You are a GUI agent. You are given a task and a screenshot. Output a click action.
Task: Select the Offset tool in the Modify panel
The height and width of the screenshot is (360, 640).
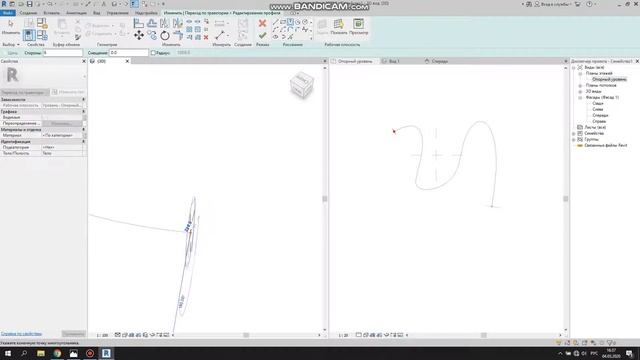(152, 23)
